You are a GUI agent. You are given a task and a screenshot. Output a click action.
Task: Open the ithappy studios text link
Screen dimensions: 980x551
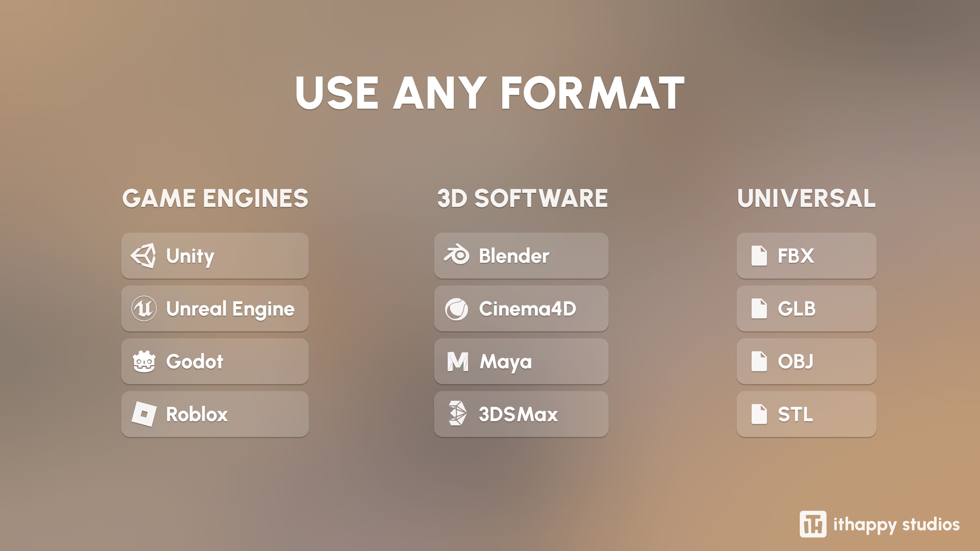896,525
